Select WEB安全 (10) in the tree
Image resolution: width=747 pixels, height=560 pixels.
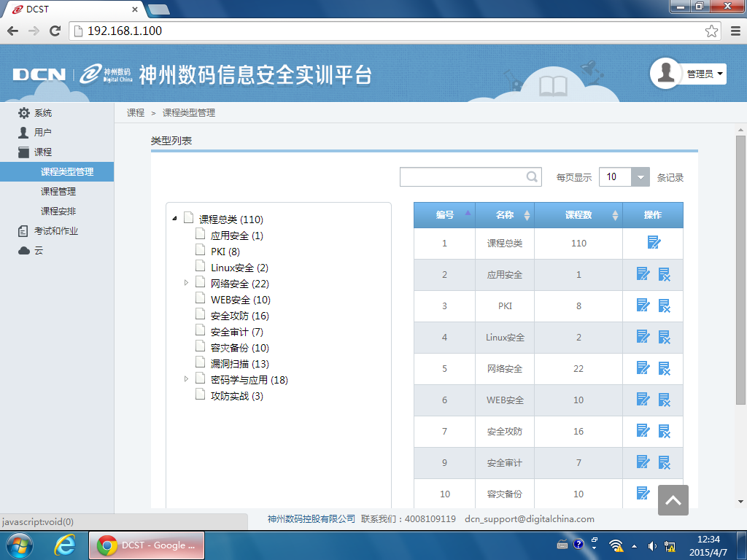pyautogui.click(x=241, y=300)
